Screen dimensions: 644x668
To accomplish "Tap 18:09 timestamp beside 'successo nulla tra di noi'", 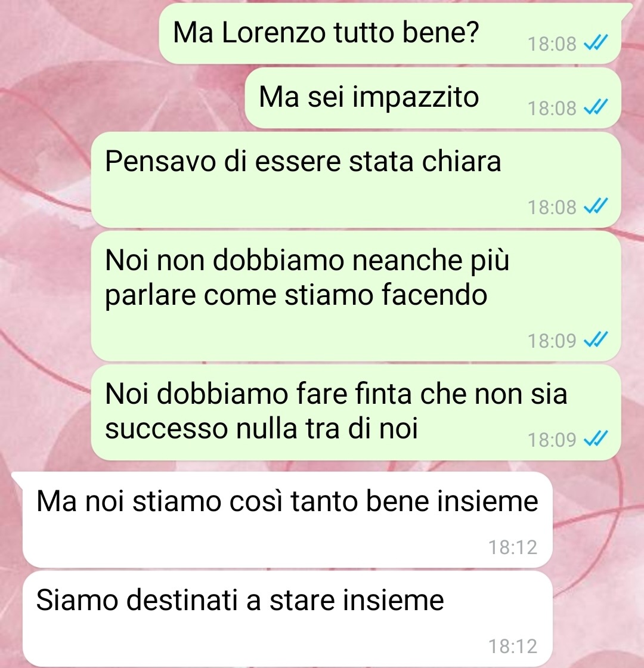I will coord(552,440).
